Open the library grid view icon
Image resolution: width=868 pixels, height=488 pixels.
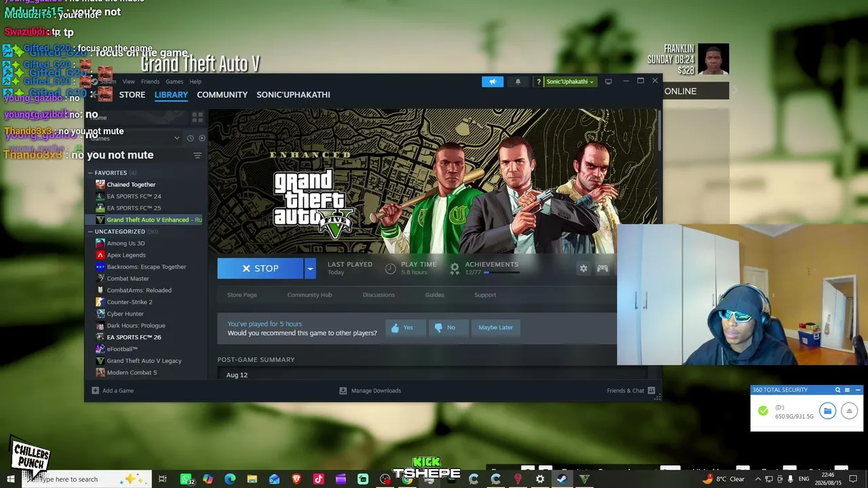click(x=197, y=117)
